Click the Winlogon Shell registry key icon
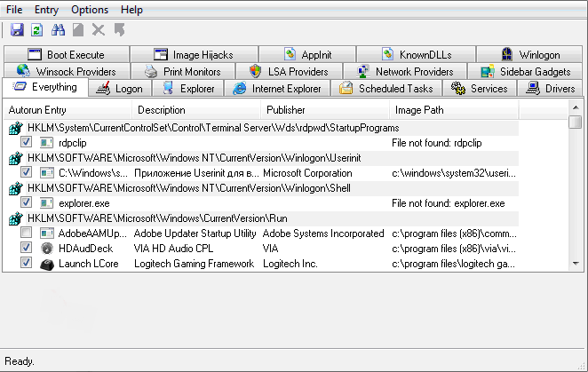 (16, 188)
